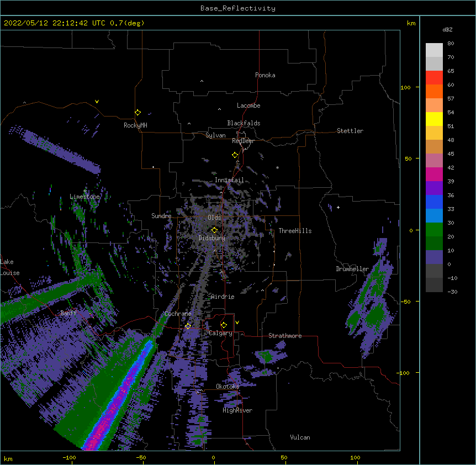The width and height of the screenshot is (476, 465).
Task: Click the Okotoks town label
Action: [228, 387]
